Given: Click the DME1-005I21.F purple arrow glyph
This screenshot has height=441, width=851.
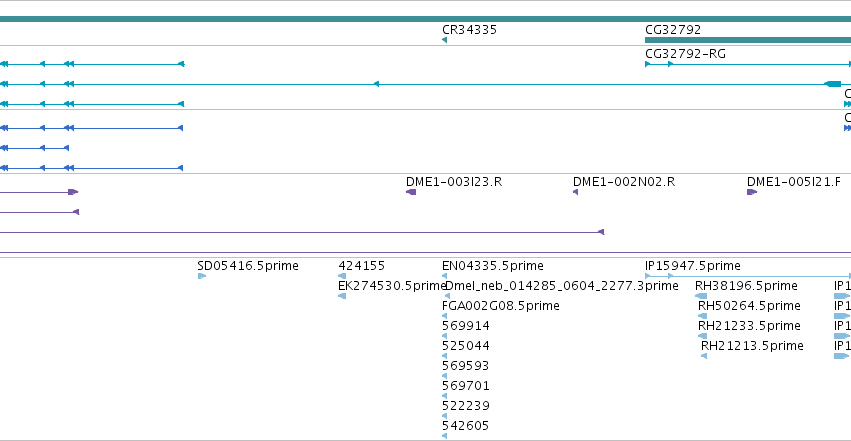Looking at the screenshot, I should pos(752,192).
